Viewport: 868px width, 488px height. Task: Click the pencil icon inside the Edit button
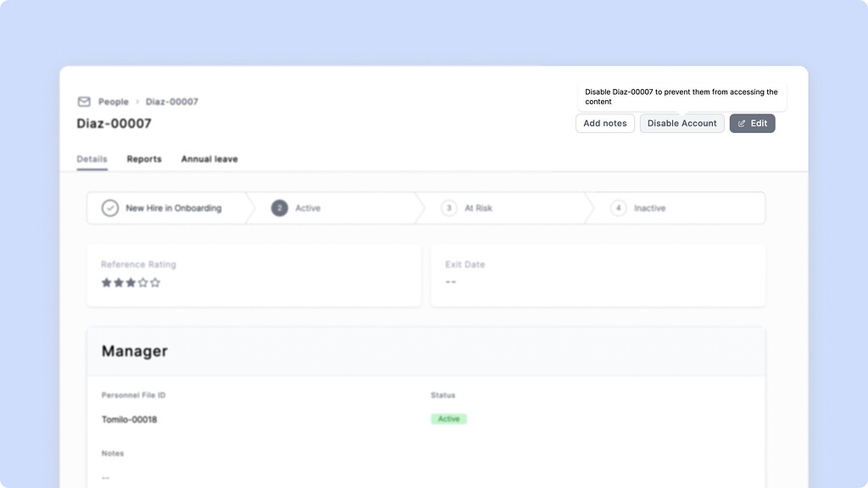[x=742, y=123]
